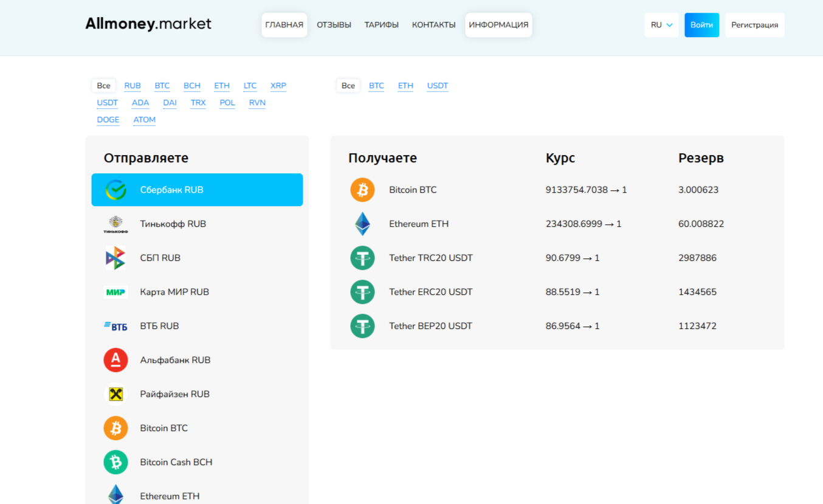
Task: Open the ГЛАВНАЯ menu item
Action: 284,25
